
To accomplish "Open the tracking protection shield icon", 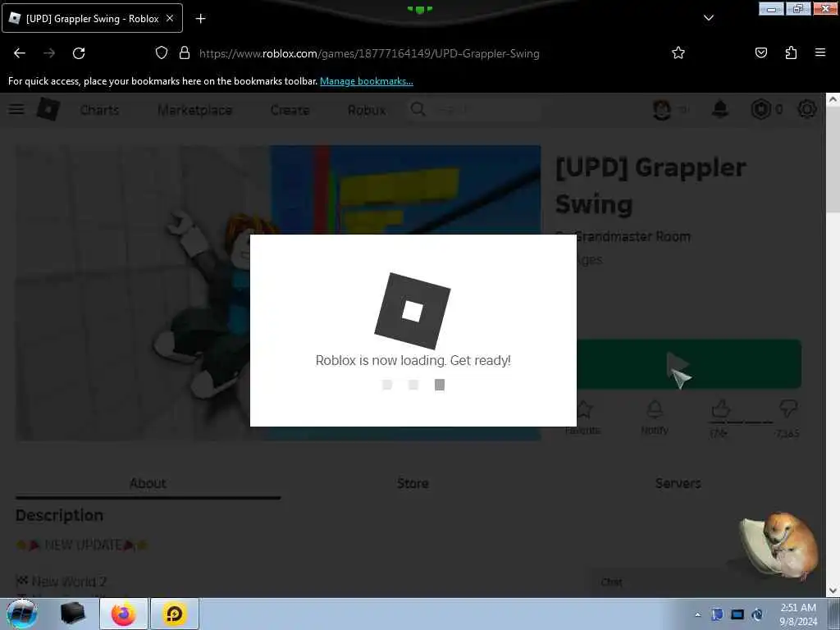I will click(x=162, y=53).
